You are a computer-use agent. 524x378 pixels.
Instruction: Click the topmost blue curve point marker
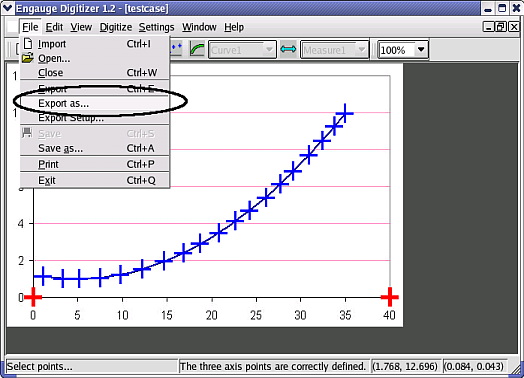(345, 113)
